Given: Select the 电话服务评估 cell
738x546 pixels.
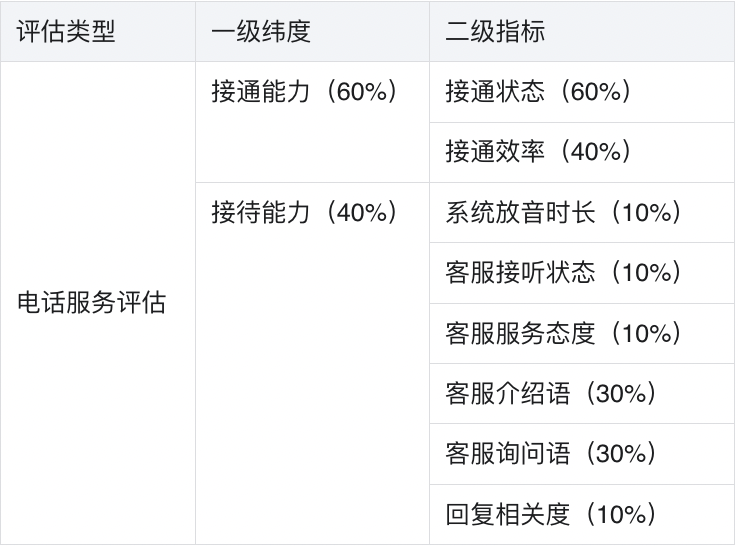Looking at the screenshot, I should 92,303.
